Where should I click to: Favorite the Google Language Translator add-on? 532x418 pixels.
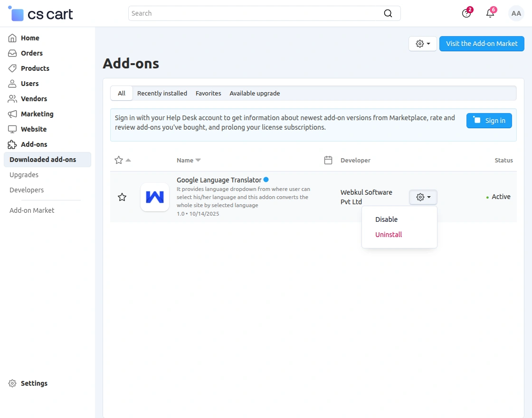(122, 197)
